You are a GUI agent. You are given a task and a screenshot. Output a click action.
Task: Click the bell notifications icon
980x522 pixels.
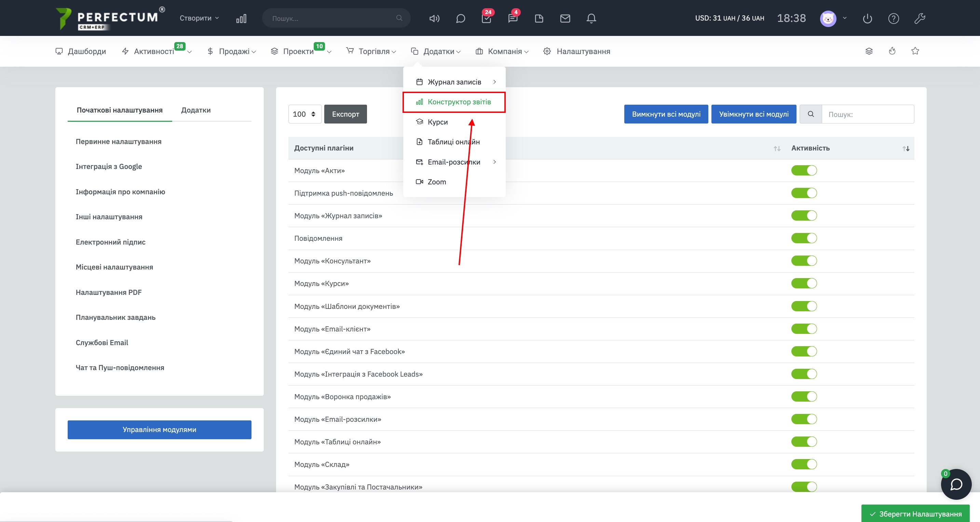tap(591, 18)
